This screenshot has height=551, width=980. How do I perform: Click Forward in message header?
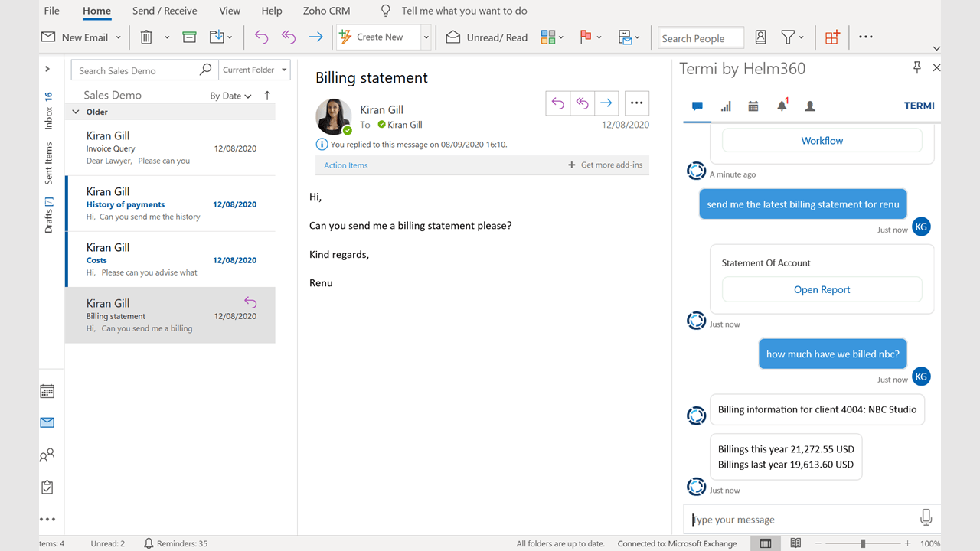click(606, 103)
